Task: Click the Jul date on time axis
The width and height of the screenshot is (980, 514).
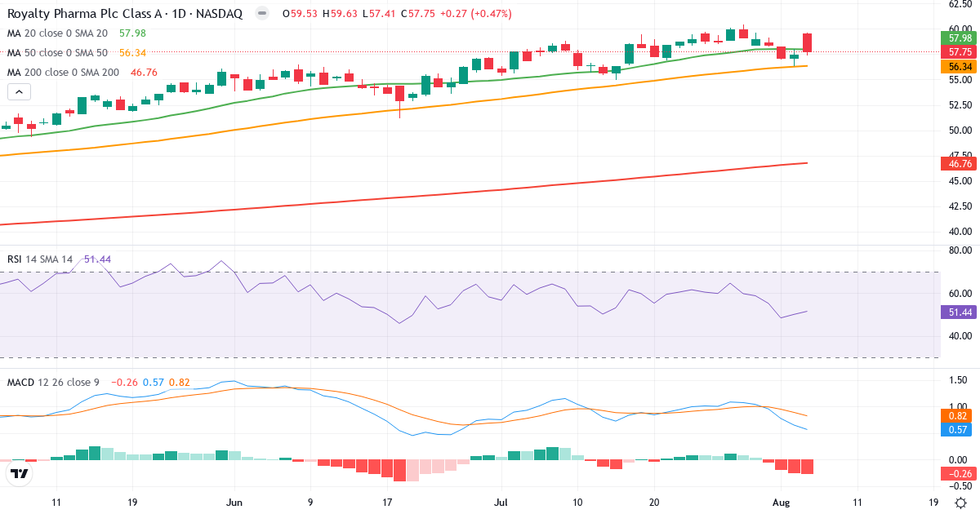Action: click(x=501, y=503)
